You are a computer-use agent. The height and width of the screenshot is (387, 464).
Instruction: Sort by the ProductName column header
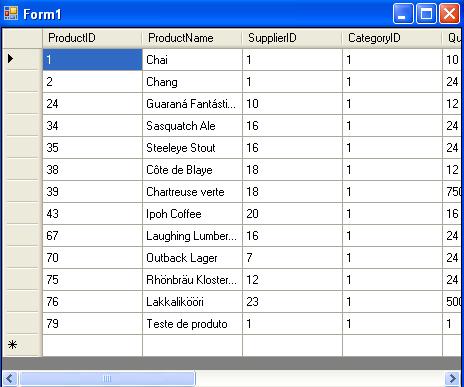(x=192, y=38)
